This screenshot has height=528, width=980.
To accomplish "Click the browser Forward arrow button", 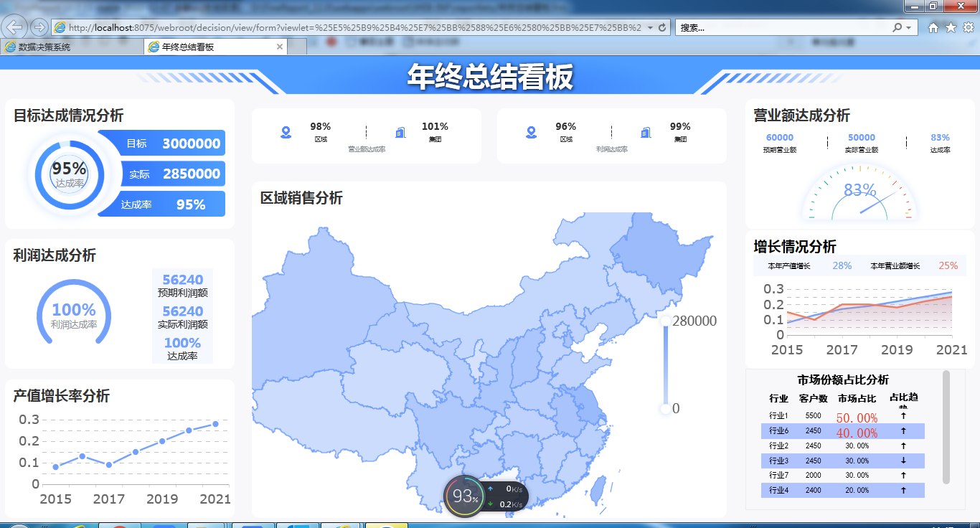I will pos(39,27).
